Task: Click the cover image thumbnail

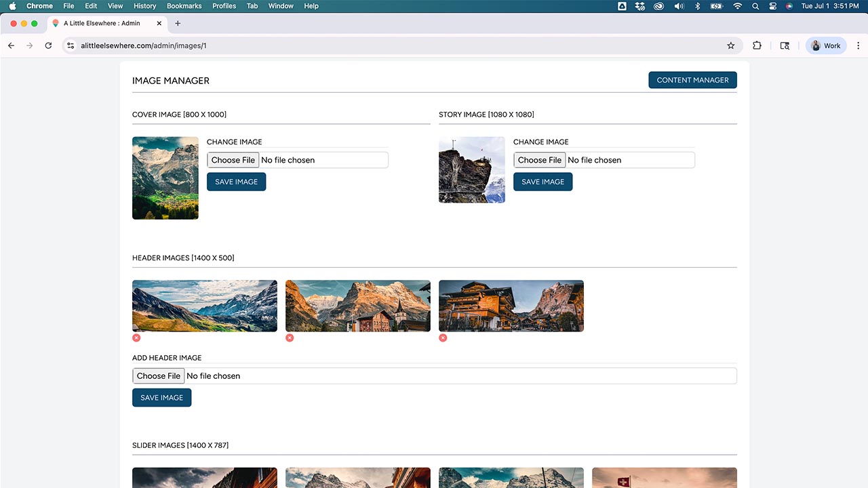Action: tap(165, 178)
